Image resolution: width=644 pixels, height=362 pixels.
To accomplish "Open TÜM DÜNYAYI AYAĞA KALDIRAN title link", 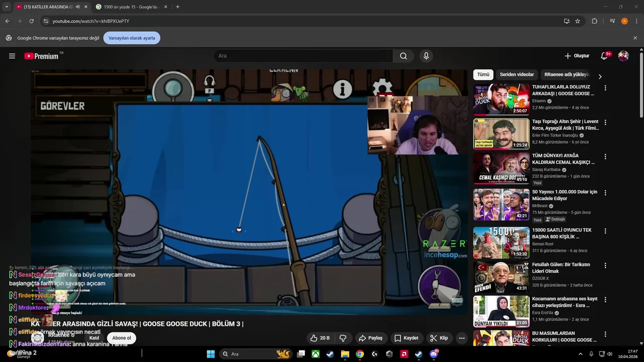I will point(563,159).
